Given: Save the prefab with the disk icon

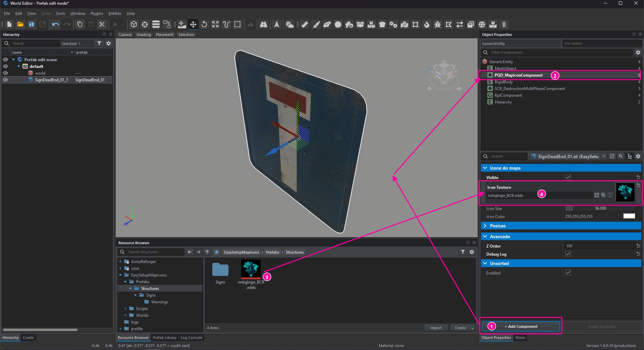Looking at the screenshot, I should coord(32,24).
